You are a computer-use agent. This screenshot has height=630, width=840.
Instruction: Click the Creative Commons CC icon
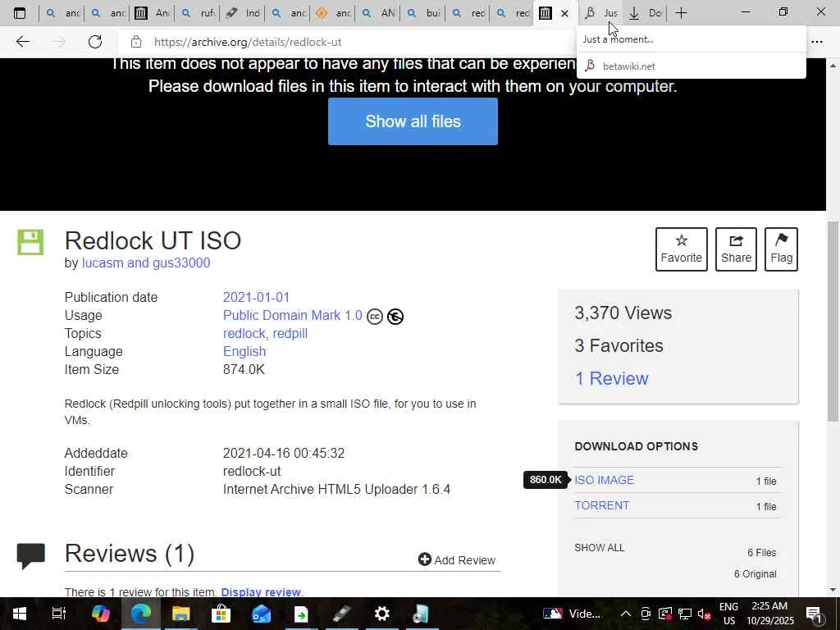coord(374,317)
